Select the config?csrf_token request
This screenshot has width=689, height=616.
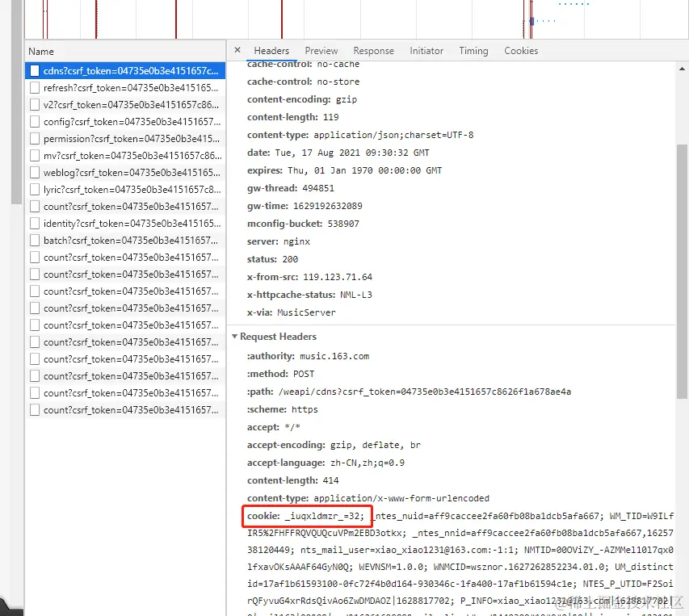125,122
